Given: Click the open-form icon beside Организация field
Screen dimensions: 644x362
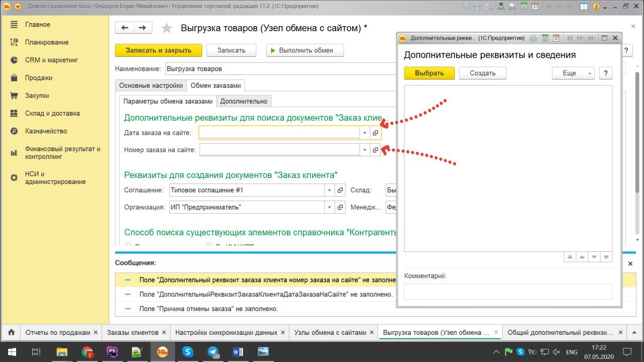Looking at the screenshot, I should point(341,207).
